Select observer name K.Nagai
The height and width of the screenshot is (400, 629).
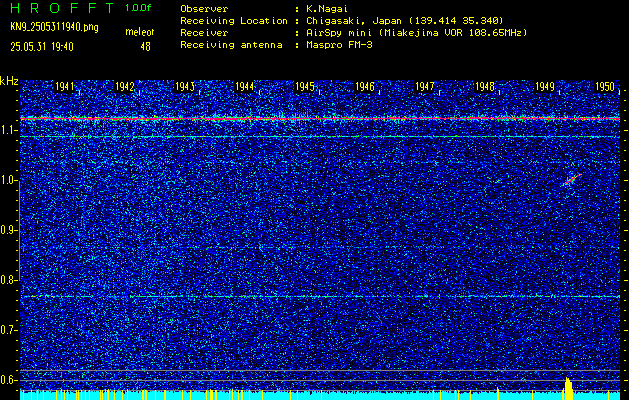coord(327,8)
